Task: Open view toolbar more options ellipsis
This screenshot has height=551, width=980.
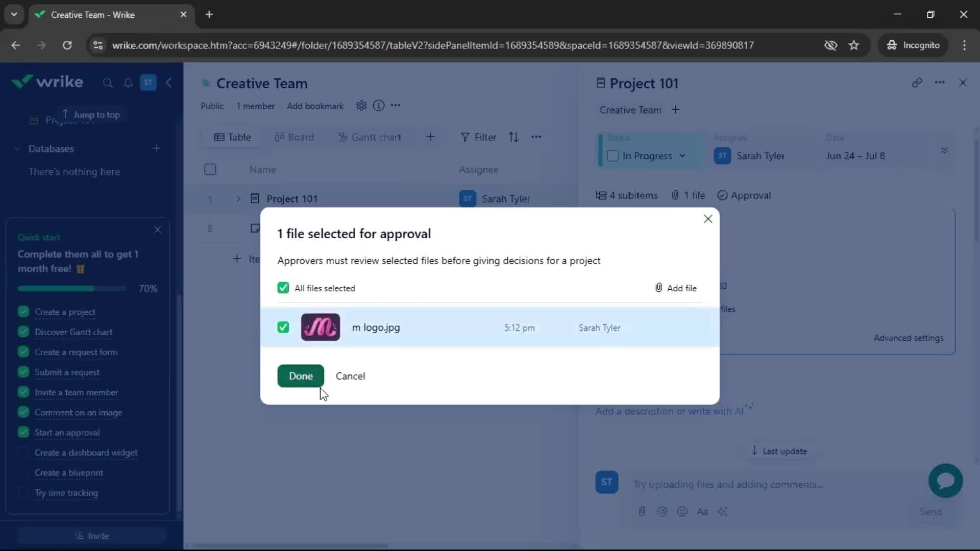Action: tap(536, 137)
